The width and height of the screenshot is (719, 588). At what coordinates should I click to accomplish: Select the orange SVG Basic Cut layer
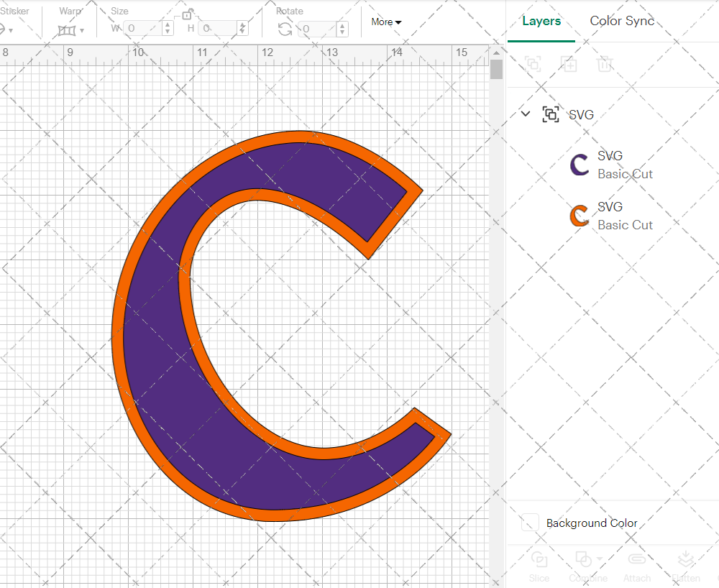(x=624, y=216)
